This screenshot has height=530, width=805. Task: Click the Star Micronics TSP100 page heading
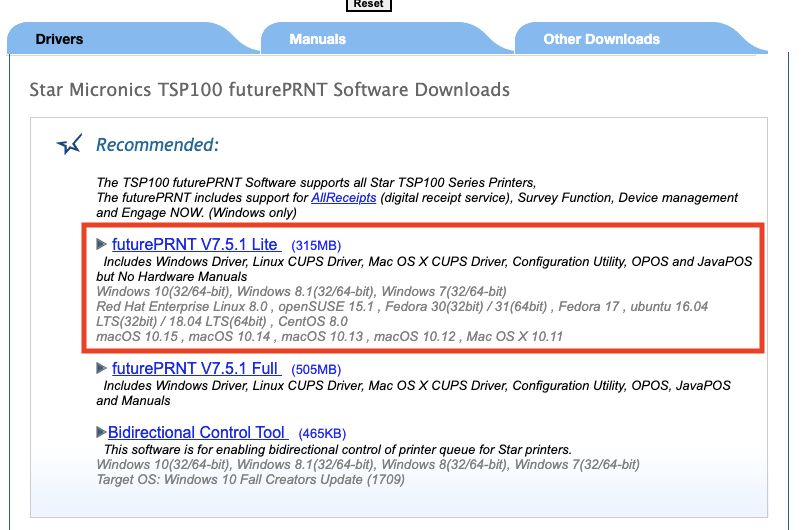(x=270, y=90)
